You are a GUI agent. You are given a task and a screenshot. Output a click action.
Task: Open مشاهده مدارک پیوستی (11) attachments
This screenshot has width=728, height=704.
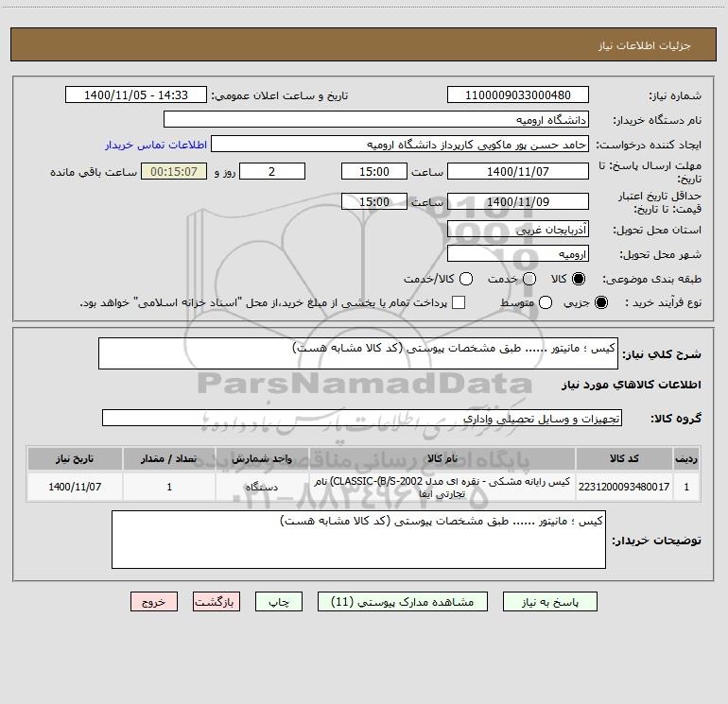402,601
